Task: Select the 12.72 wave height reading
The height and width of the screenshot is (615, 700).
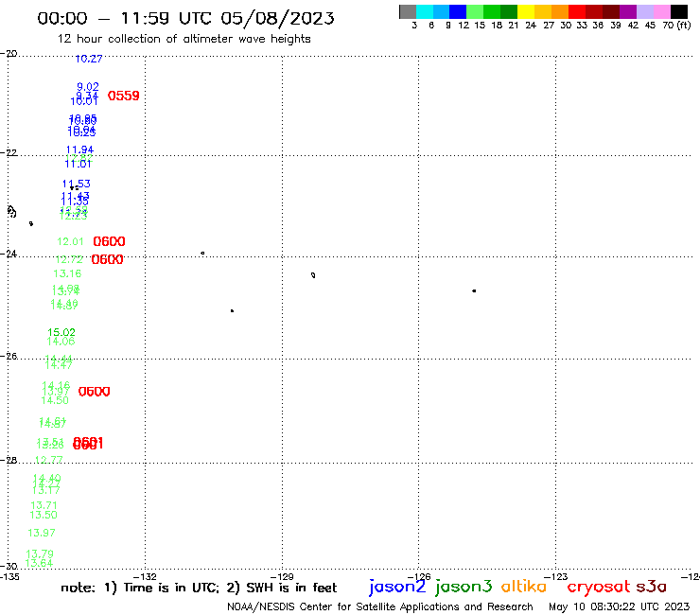Action: 69,259
